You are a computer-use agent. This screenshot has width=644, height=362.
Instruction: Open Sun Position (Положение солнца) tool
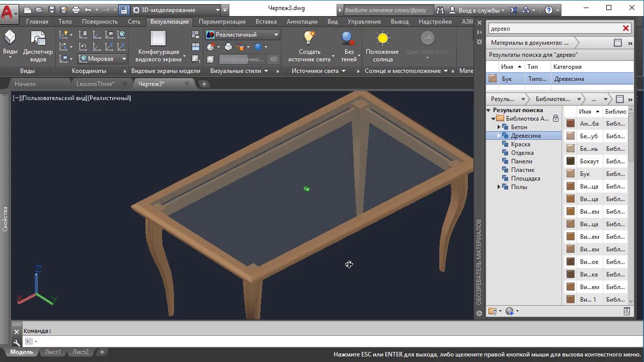382,45
